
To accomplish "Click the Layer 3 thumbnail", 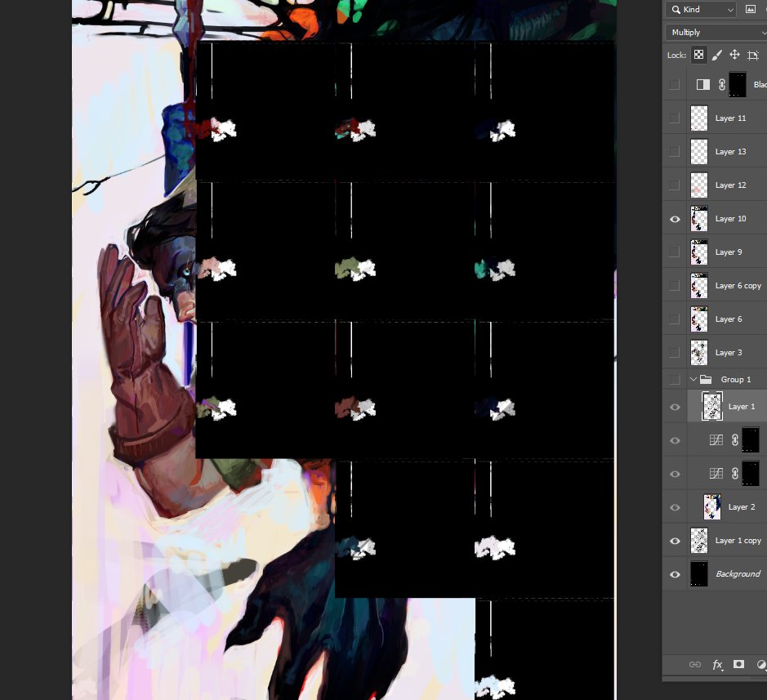I will [699, 352].
